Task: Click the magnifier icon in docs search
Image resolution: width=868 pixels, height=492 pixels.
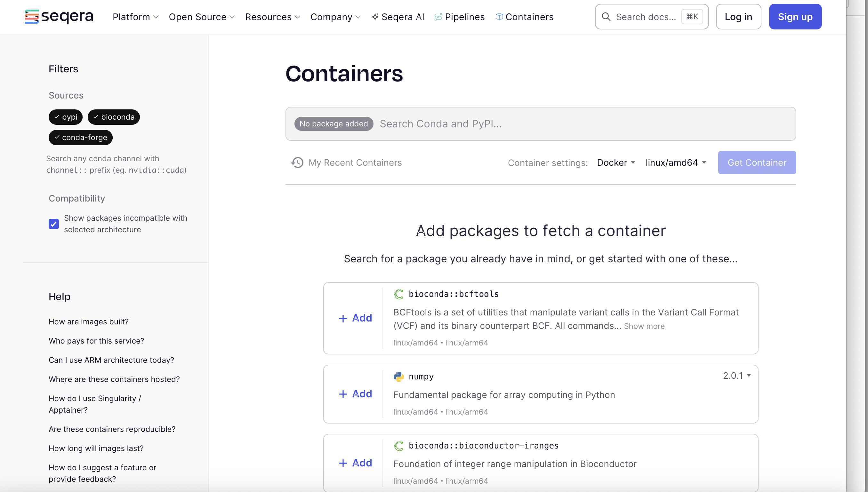Action: point(606,17)
